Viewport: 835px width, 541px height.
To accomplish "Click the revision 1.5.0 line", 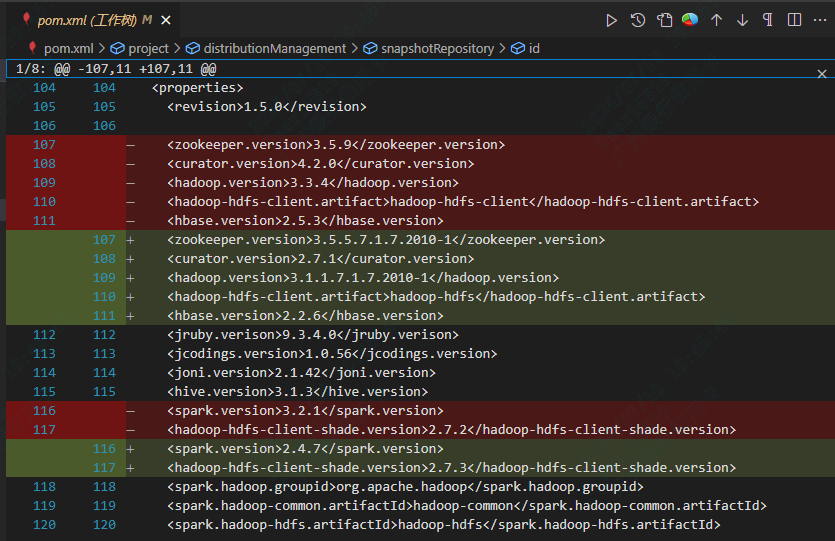I will point(266,106).
